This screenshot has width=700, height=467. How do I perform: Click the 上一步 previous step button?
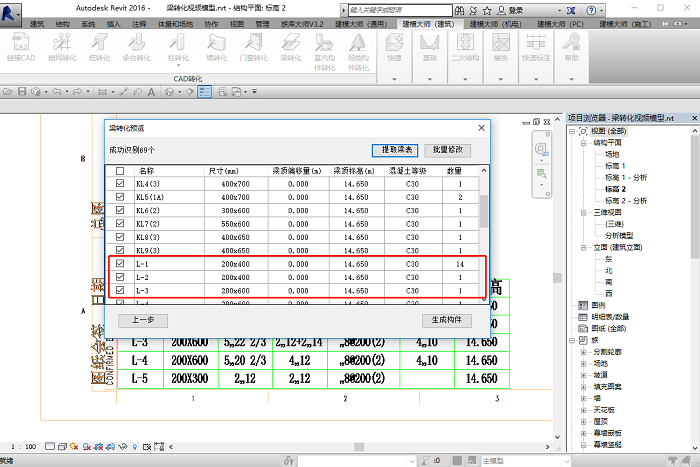click(x=143, y=320)
